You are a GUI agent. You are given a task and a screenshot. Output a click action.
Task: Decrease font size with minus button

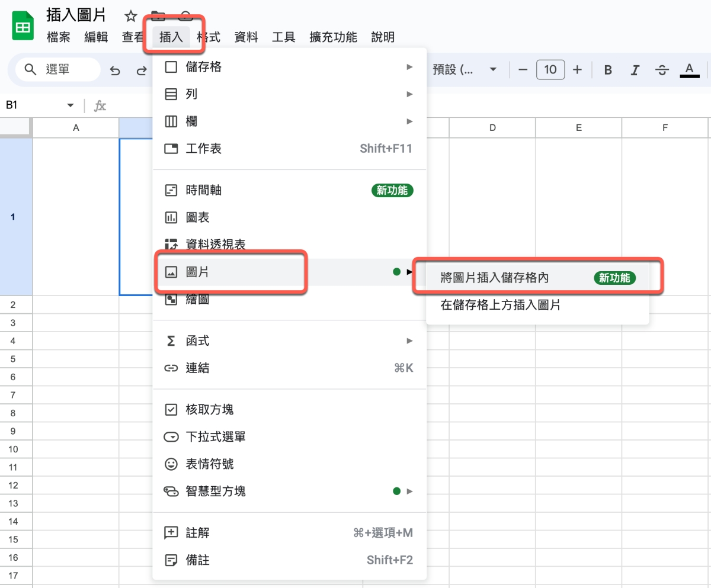tap(523, 70)
